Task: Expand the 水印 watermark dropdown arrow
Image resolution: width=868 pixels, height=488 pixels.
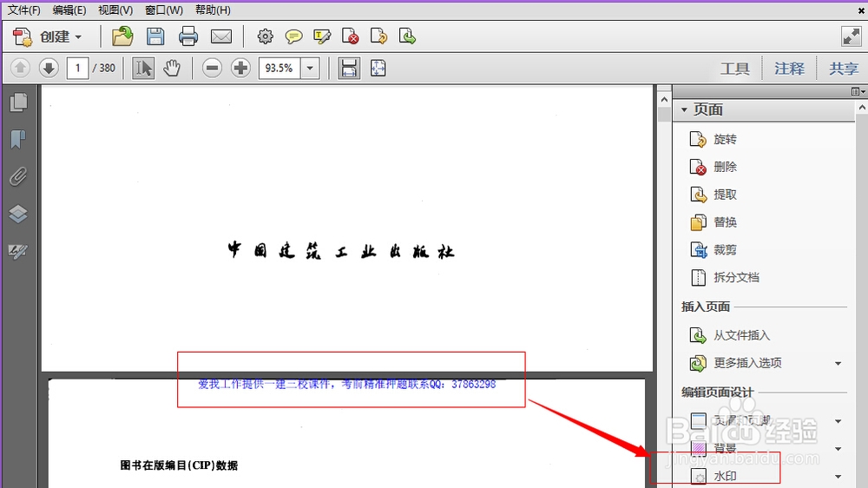Action: (x=838, y=477)
